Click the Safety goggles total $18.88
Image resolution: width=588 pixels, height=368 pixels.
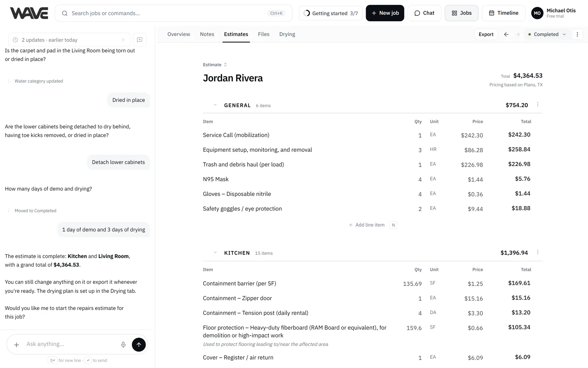point(521,208)
